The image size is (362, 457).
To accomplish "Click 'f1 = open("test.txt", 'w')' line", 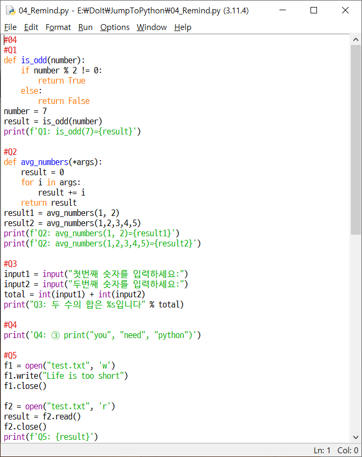I will click(x=59, y=365).
